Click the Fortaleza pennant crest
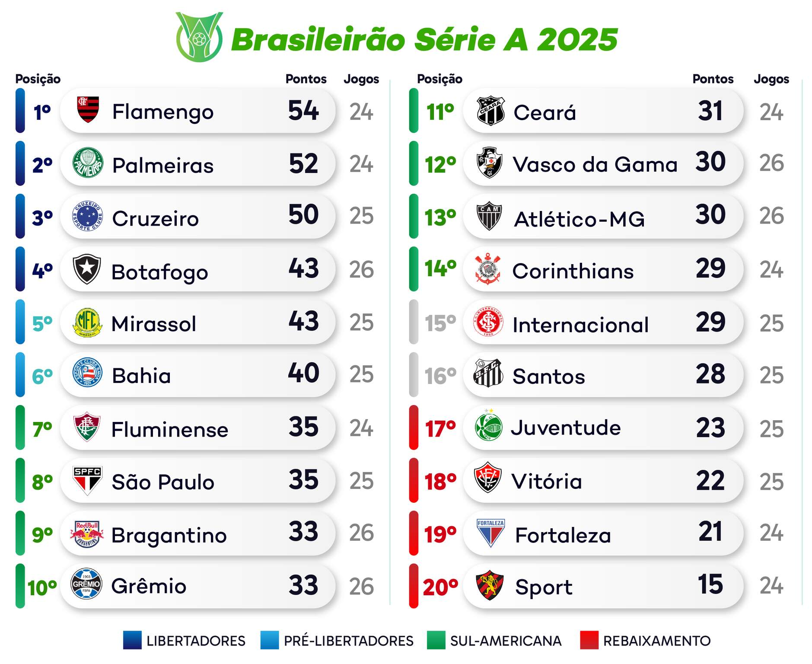 (490, 533)
